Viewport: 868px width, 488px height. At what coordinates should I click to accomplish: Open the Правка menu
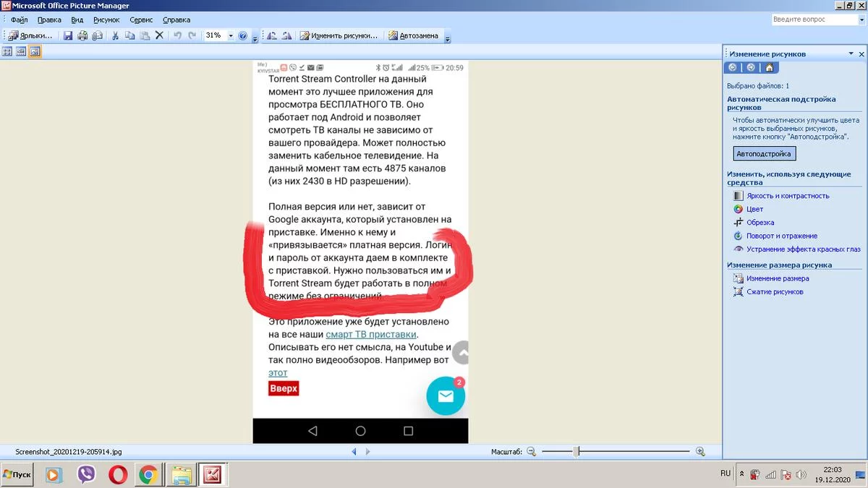click(49, 20)
